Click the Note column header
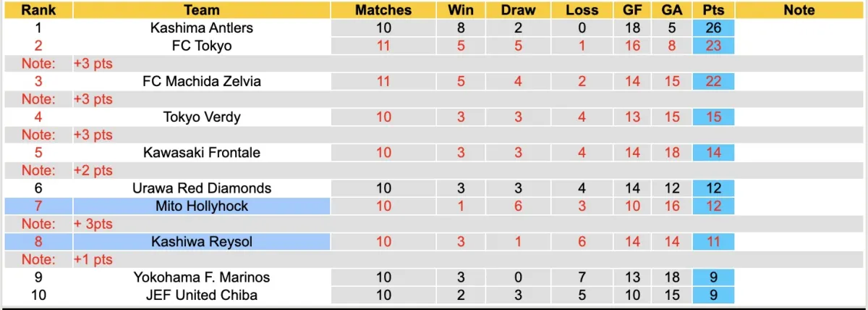 pos(799,10)
